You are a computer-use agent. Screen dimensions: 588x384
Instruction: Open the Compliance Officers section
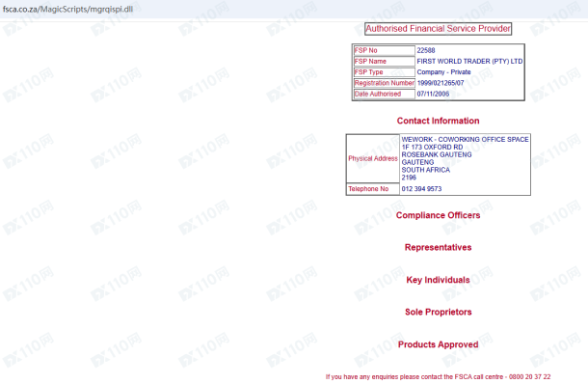point(438,215)
